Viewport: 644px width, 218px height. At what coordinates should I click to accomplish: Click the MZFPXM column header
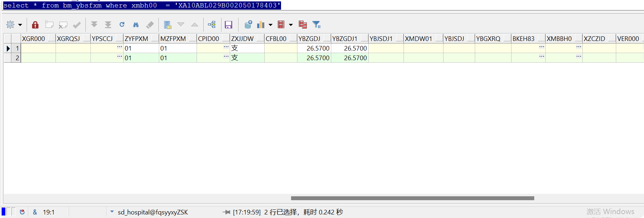[178, 38]
